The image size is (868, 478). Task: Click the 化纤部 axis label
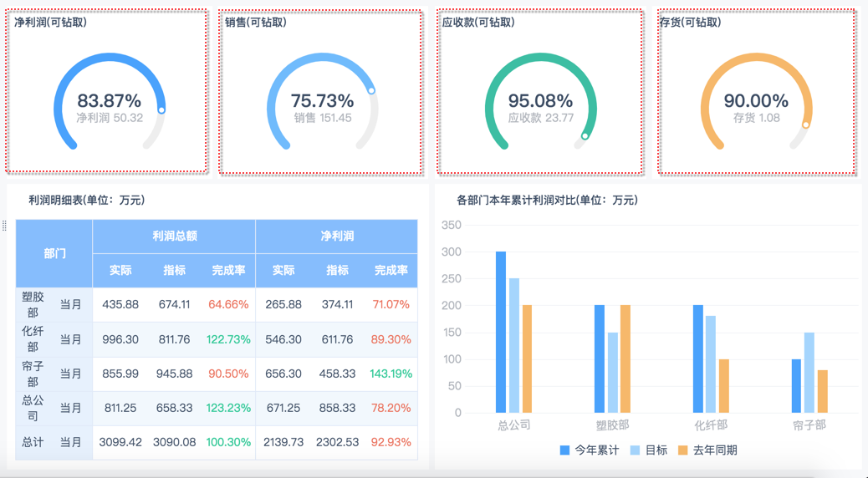click(712, 425)
